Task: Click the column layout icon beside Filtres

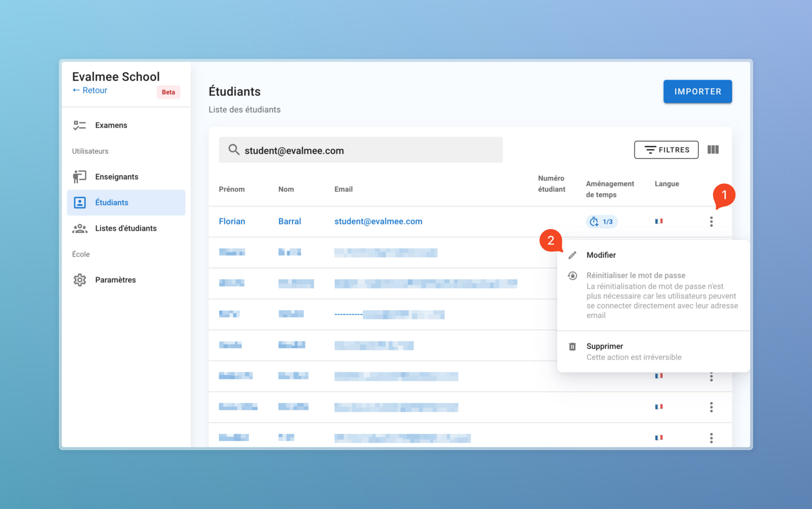Action: pos(713,150)
